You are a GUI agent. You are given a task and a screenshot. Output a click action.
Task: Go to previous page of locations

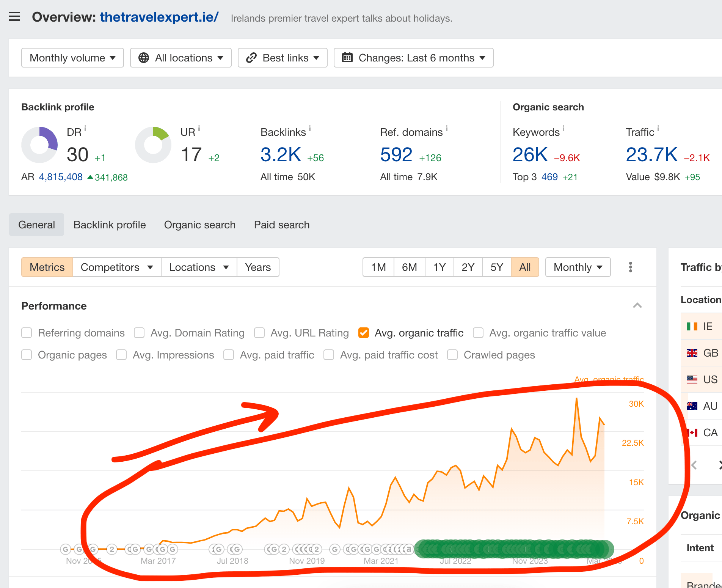[x=694, y=465]
